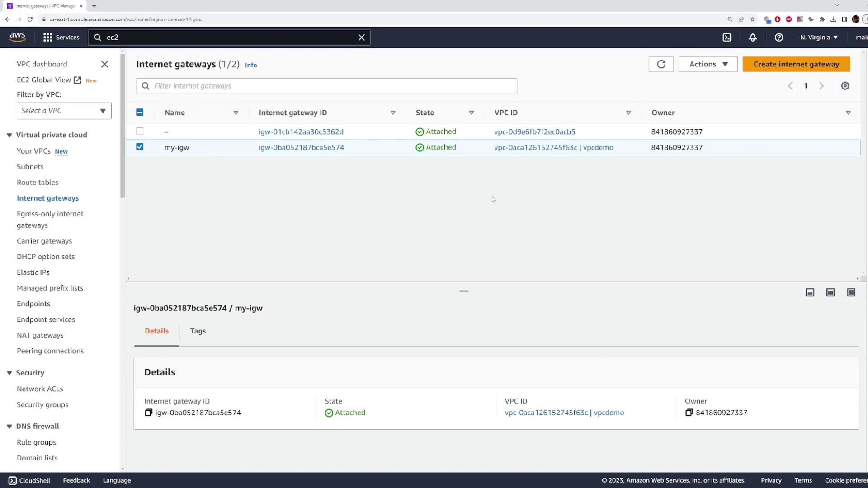
Task: Switch to the Tags tab
Action: [198, 331]
